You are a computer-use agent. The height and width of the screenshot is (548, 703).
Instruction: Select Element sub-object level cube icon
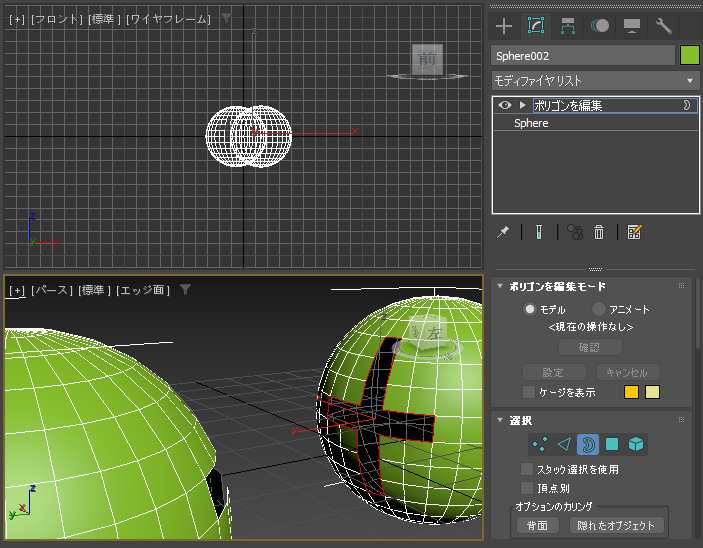636,444
